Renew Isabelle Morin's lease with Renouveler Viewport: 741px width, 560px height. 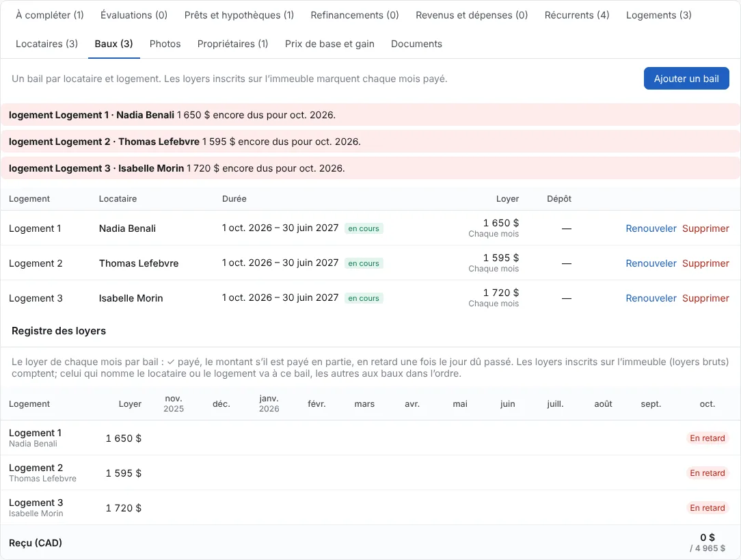coord(651,298)
